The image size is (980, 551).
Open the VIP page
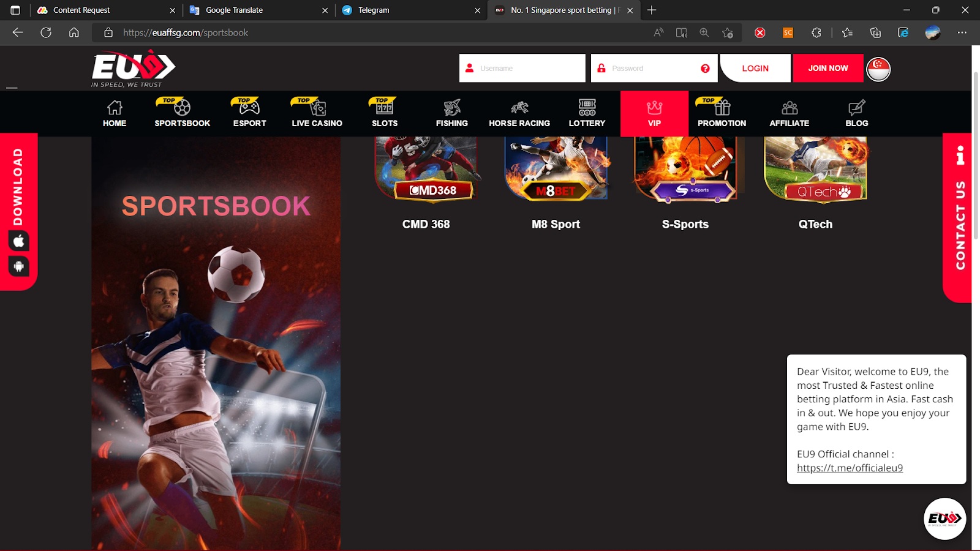[654, 114]
